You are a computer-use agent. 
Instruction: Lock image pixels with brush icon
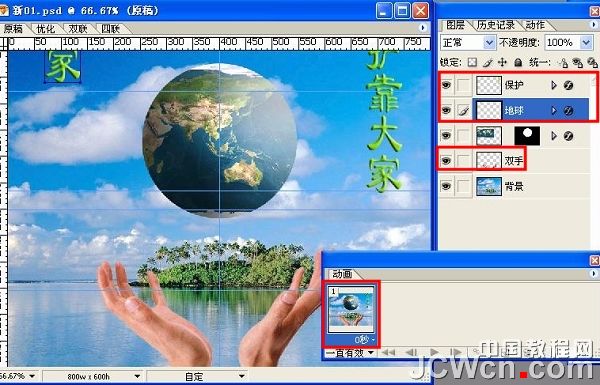[488, 62]
